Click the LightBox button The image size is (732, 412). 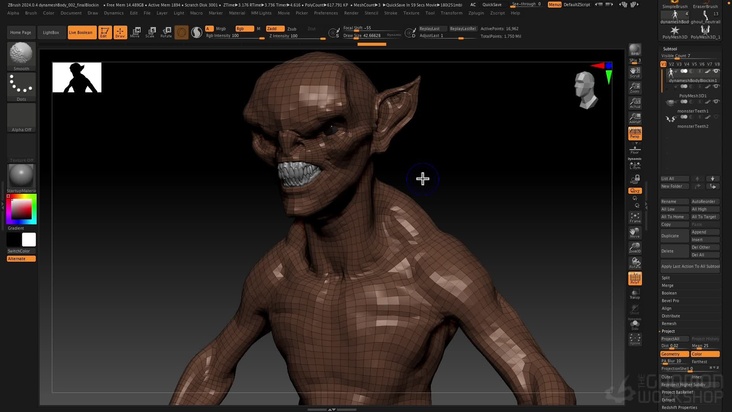pos(50,32)
